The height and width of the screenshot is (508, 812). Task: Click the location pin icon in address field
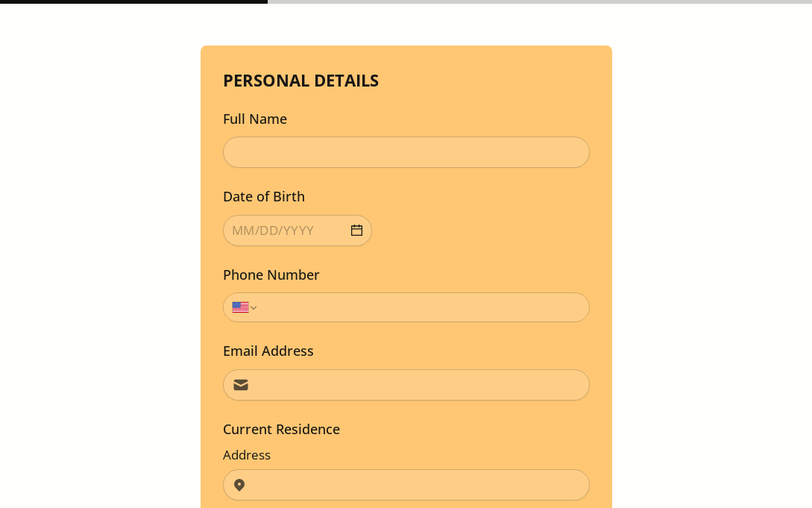[x=239, y=485]
